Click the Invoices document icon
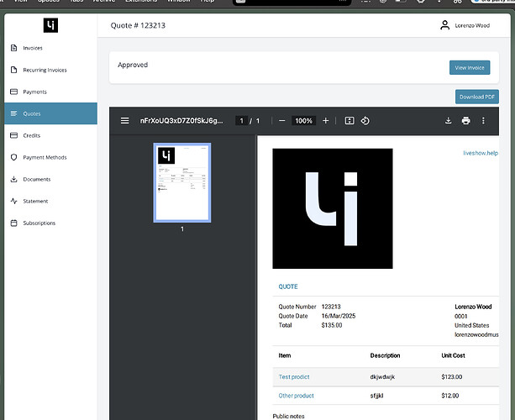The height and width of the screenshot is (420, 515). 13,48
